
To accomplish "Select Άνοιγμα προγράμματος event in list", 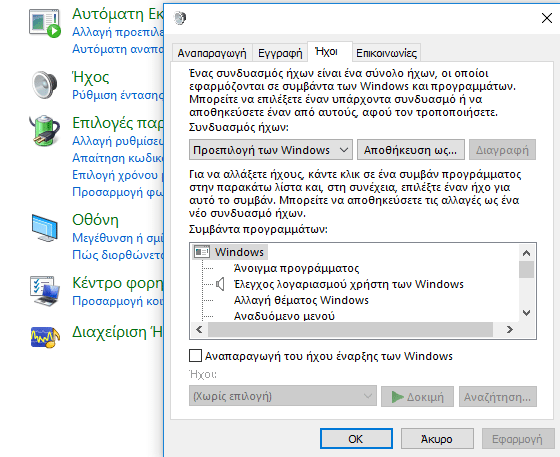I will (296, 268).
